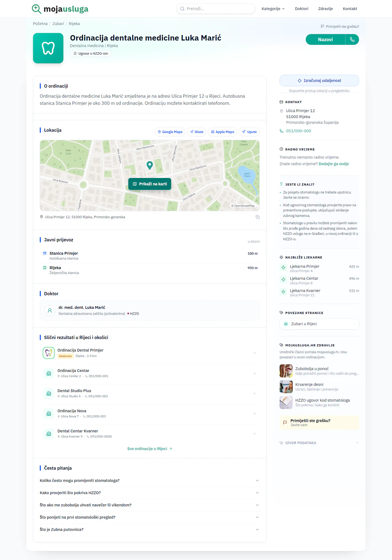392x560 pixels.
Task: Click Sve ordinacije u Rijeci link
Action: click(150, 449)
